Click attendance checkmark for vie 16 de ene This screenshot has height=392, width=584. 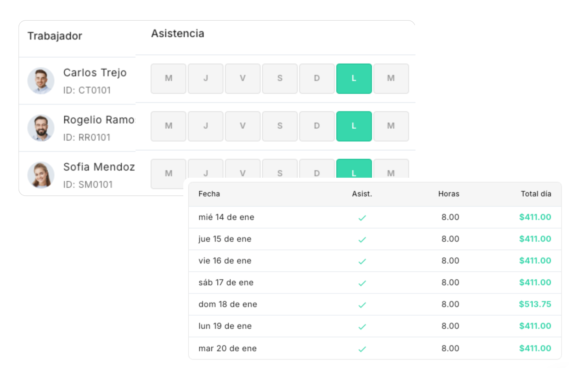[x=362, y=261]
